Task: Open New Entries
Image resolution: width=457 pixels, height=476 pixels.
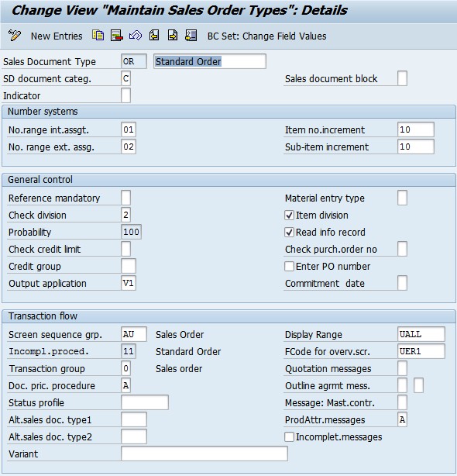Action: point(57,36)
